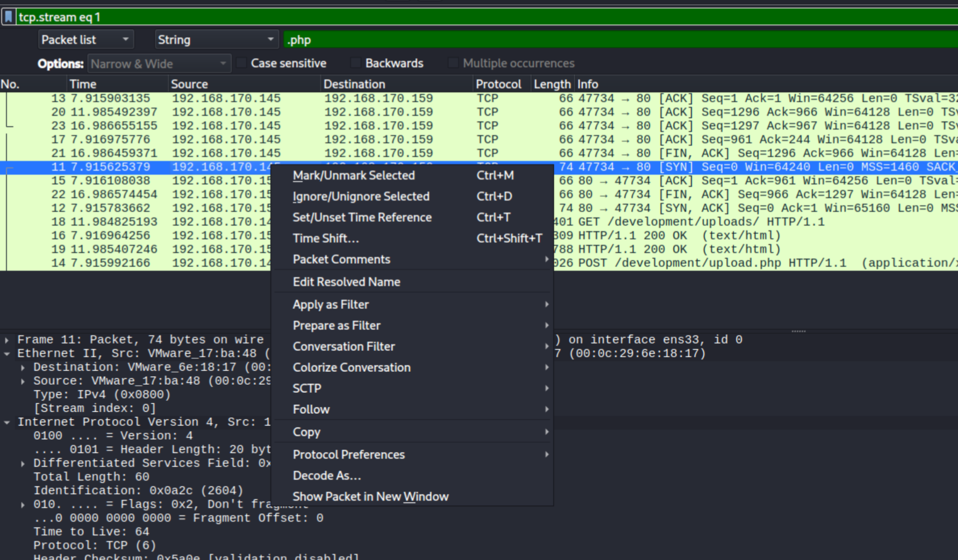958x560 pixels.
Task: Select Set/Unset Time Reference
Action: [413, 217]
